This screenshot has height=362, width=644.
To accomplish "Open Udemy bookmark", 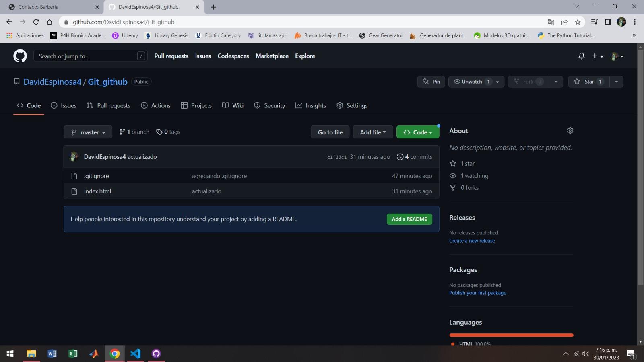I will (x=125, y=35).
